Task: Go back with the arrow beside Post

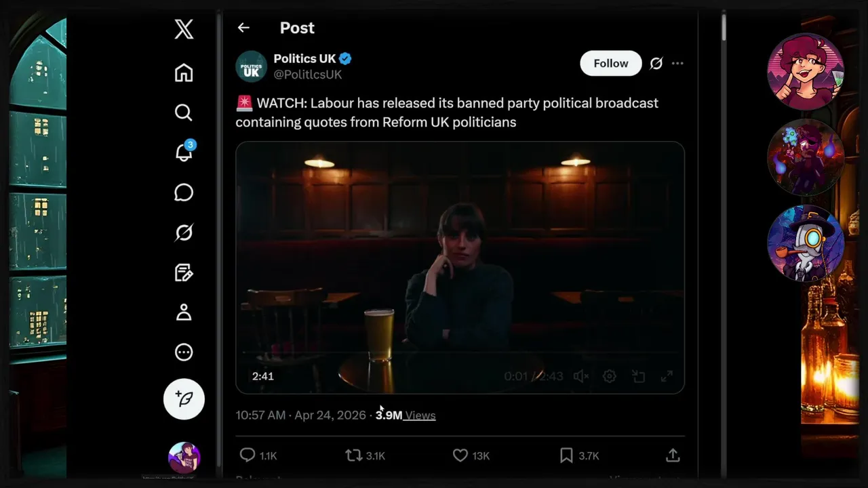Action: (243, 28)
